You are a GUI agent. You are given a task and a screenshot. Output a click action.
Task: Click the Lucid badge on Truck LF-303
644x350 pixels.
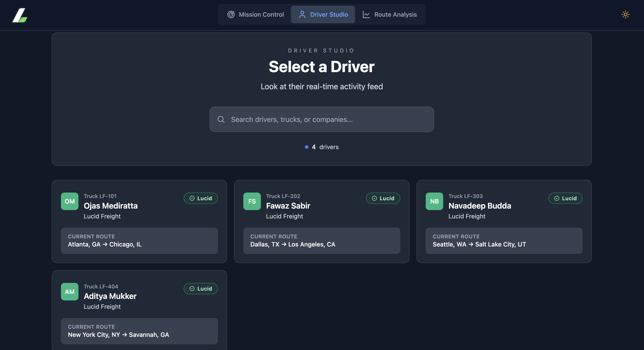pyautogui.click(x=565, y=198)
